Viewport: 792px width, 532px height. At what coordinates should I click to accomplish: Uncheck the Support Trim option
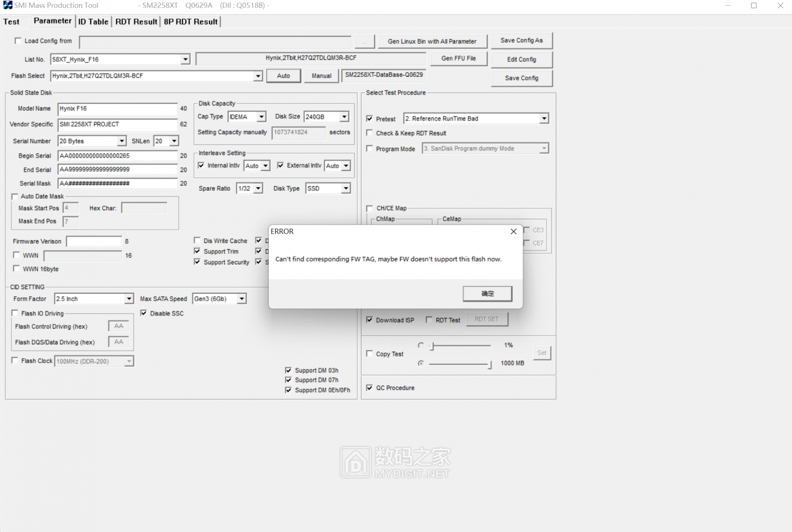197,251
